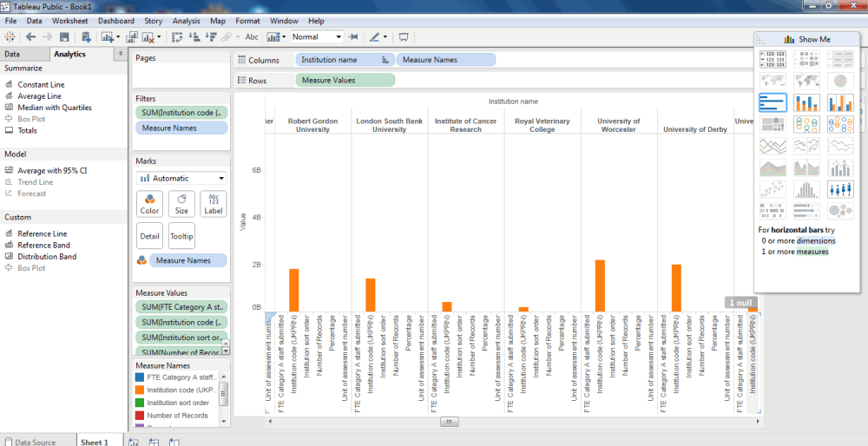Pick the box-and-whisker plot in Show Me

(x=840, y=189)
